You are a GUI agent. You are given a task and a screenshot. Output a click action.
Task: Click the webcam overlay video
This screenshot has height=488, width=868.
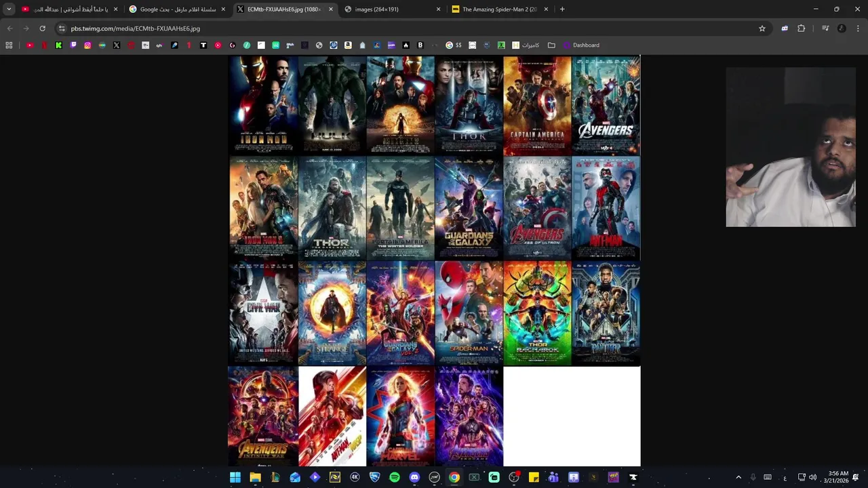pos(791,147)
